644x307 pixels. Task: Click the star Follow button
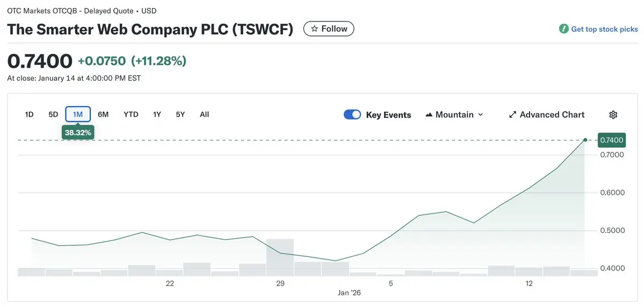click(x=329, y=28)
